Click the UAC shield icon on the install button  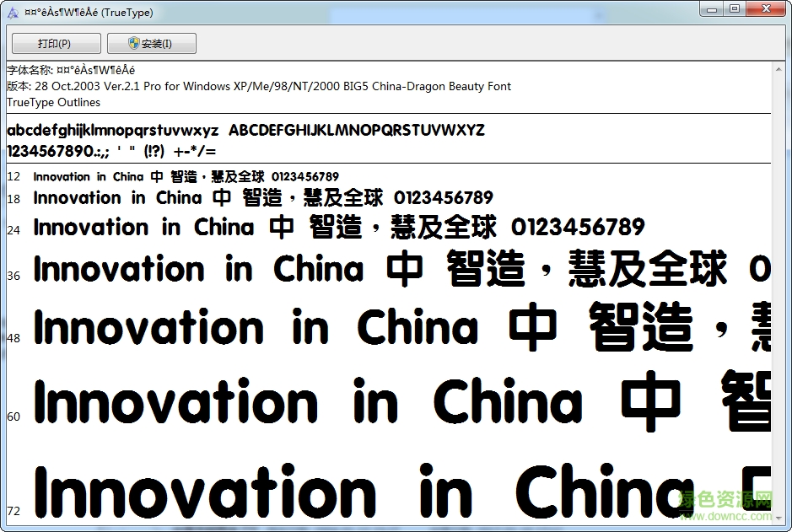(133, 43)
